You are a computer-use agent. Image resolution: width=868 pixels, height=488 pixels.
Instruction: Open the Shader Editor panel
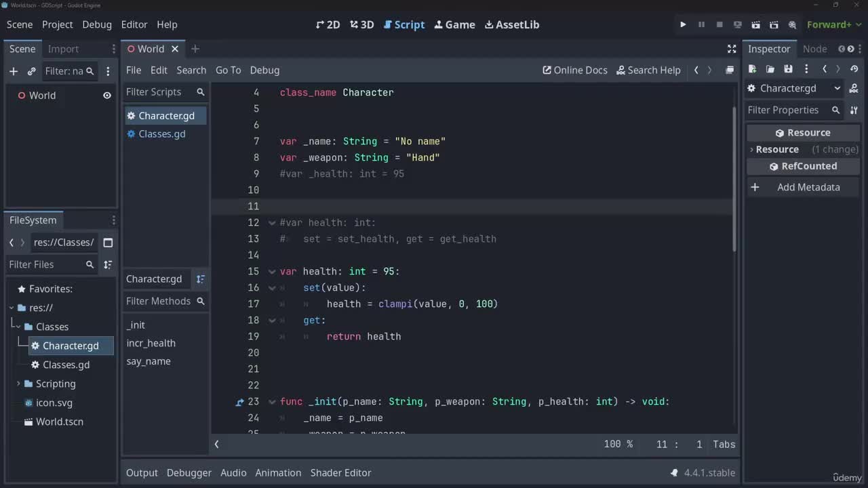click(340, 473)
